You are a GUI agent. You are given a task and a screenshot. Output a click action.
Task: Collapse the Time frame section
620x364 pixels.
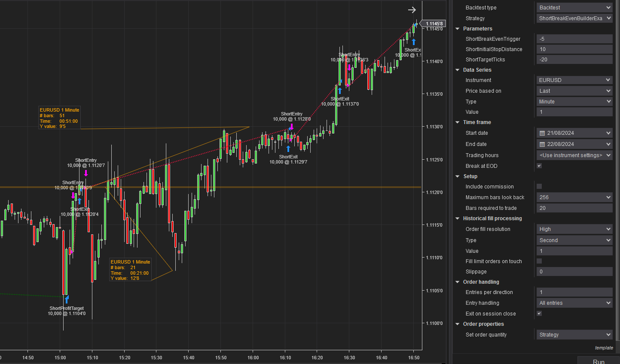[457, 122]
